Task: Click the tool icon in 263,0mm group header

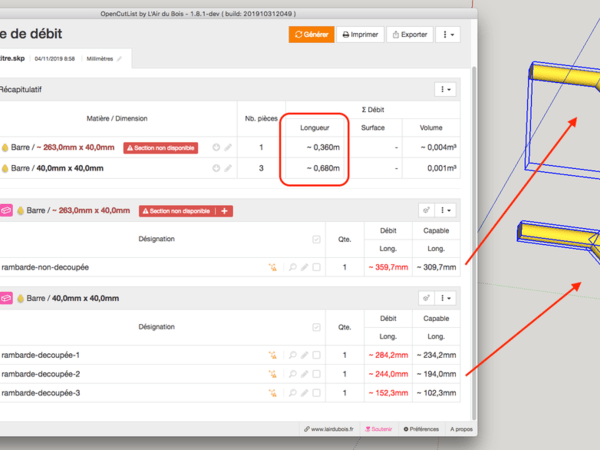Action: pyautogui.click(x=426, y=211)
